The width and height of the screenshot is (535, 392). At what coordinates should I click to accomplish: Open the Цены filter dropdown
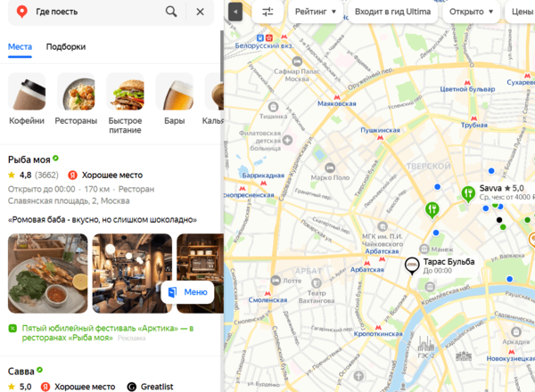click(x=522, y=12)
